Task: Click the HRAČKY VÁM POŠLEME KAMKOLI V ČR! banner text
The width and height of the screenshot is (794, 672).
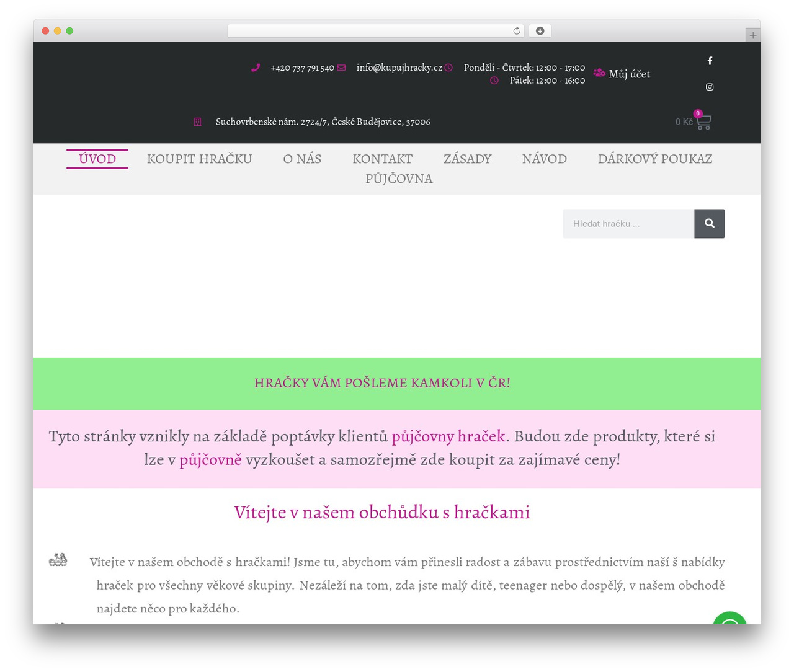Action: point(382,383)
